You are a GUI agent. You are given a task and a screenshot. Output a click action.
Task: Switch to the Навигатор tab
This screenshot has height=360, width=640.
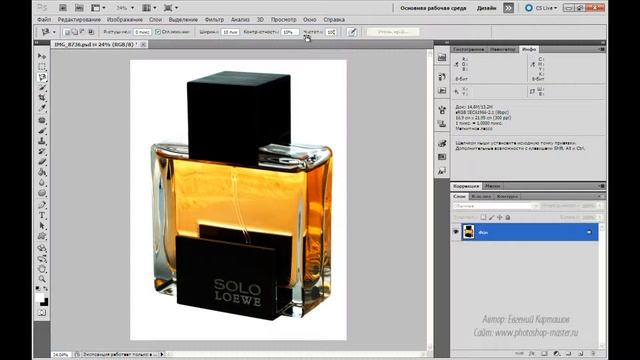pyautogui.click(x=503, y=49)
